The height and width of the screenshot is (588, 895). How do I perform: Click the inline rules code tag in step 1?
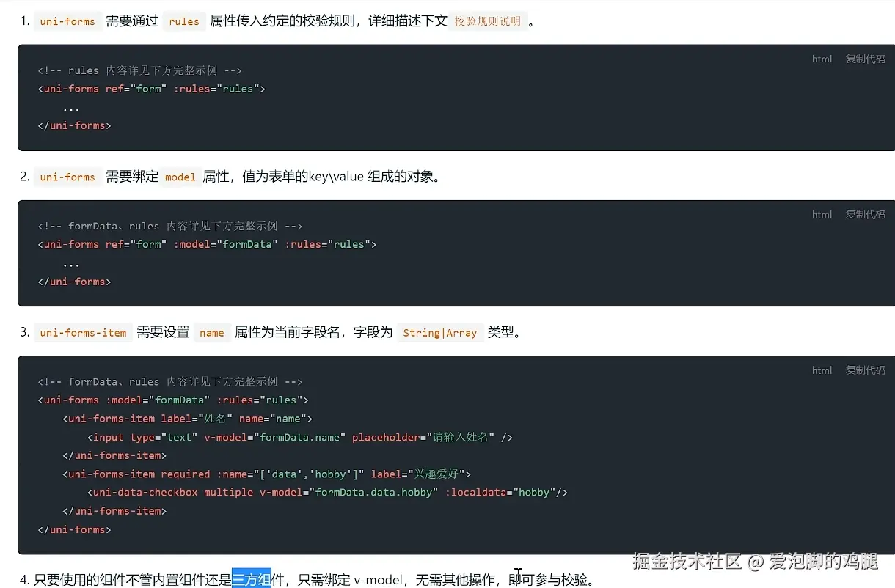(x=184, y=21)
